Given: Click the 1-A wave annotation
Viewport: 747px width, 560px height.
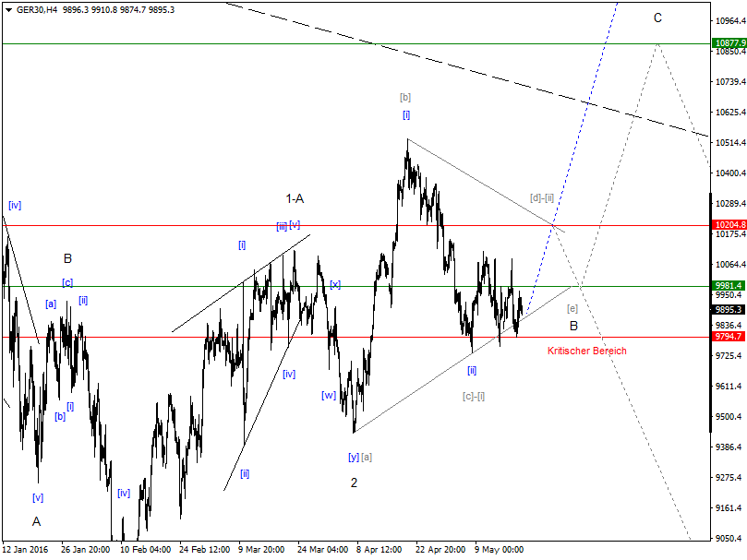Looking at the screenshot, I should pos(294,197).
